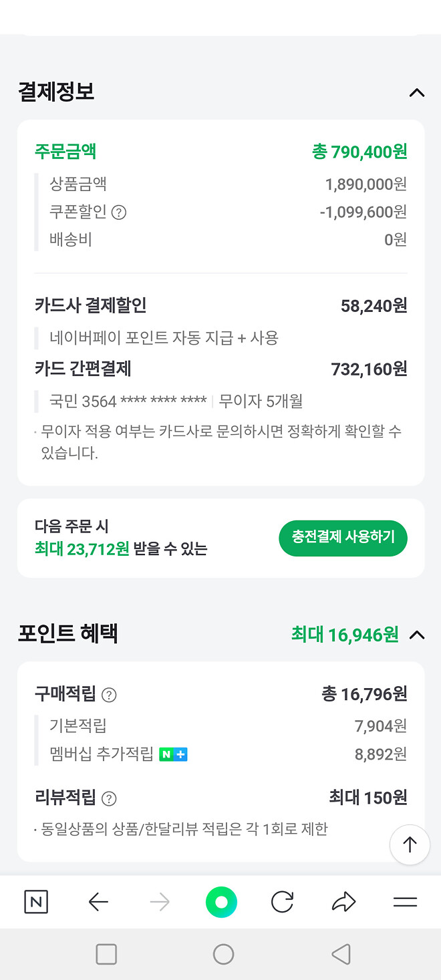This screenshot has height=980, width=441.
Task: Tap the forward navigation arrow
Action: (x=160, y=902)
